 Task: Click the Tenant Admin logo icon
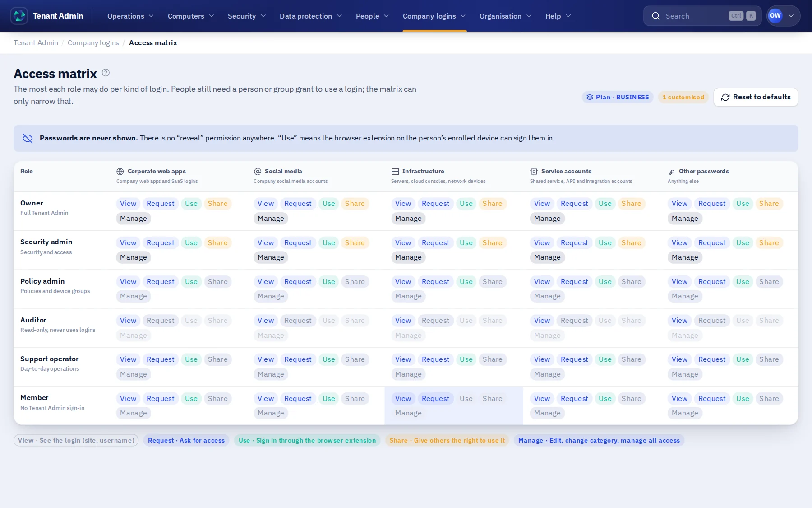tap(19, 16)
